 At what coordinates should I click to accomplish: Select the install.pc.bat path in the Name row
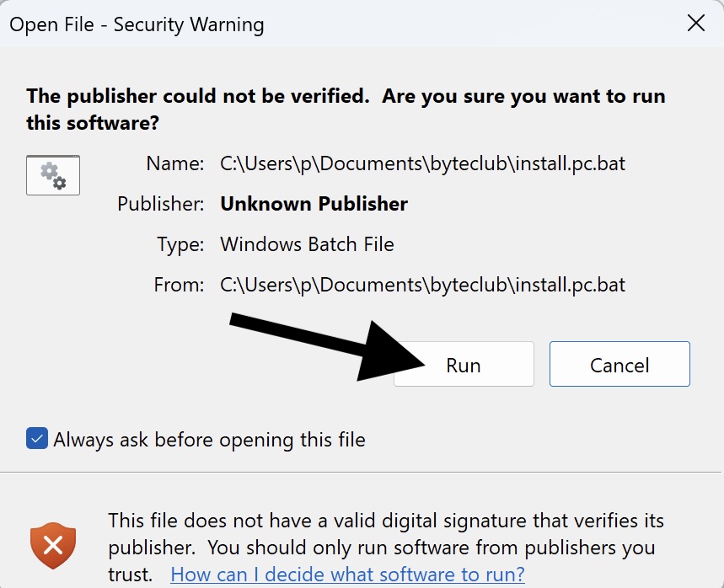coord(422,163)
